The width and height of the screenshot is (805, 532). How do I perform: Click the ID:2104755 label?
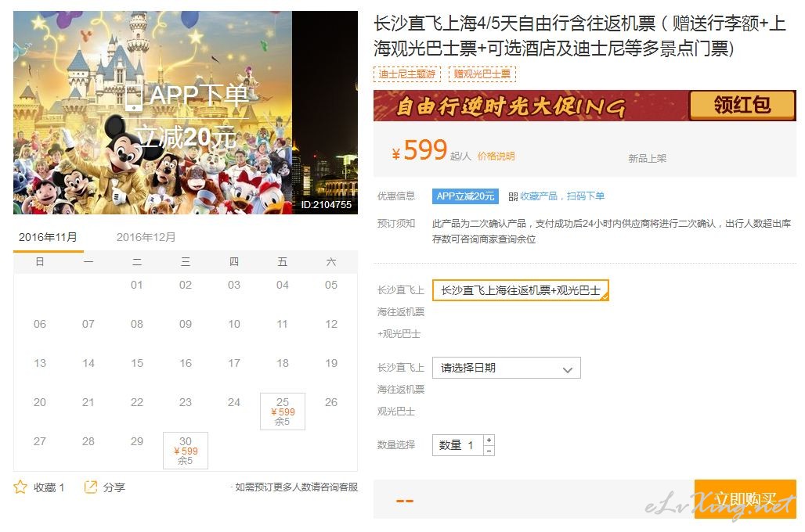click(x=326, y=205)
